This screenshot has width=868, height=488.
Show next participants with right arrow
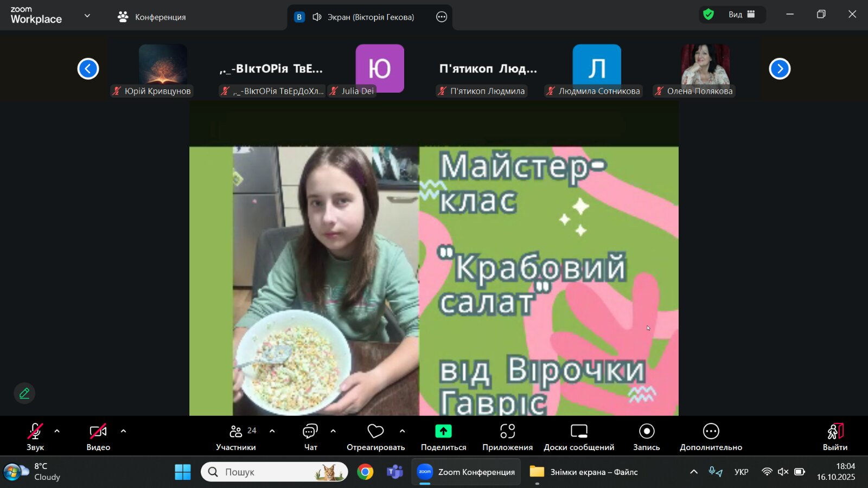780,69
